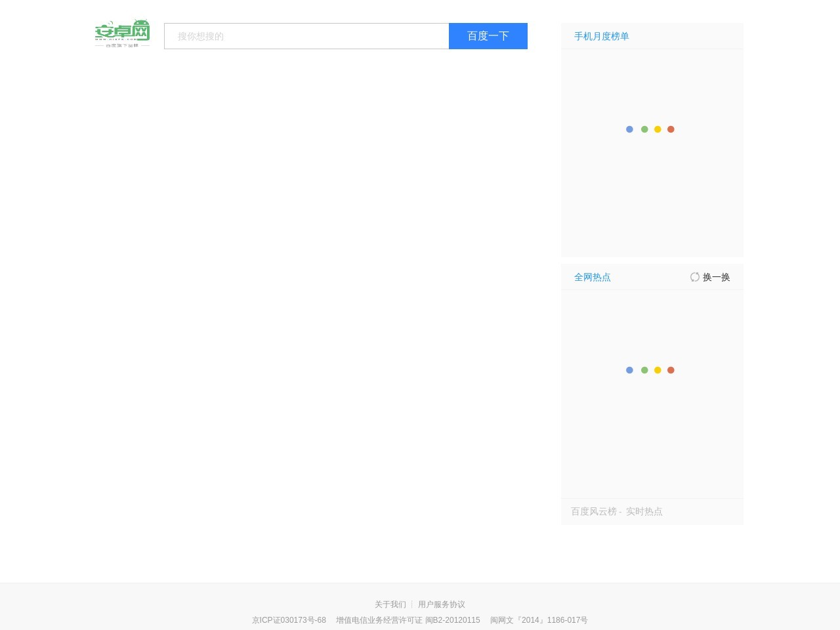
Task: Click green loading dot in 手机月度榜单 panel
Action: 644,129
